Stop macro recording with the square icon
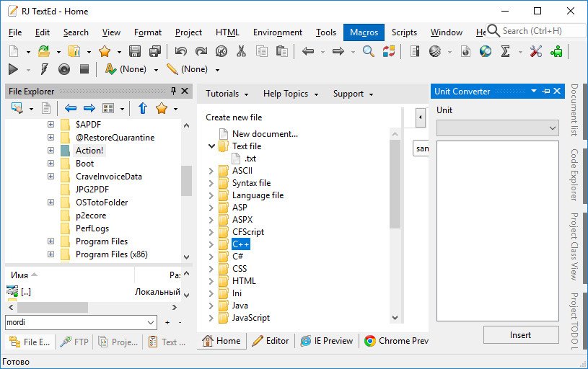Screen dimensions: 588x369 84,69
